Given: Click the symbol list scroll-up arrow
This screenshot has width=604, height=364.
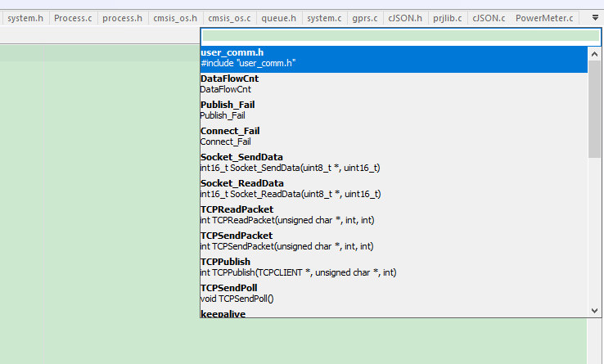Looking at the screenshot, I should click(x=594, y=54).
